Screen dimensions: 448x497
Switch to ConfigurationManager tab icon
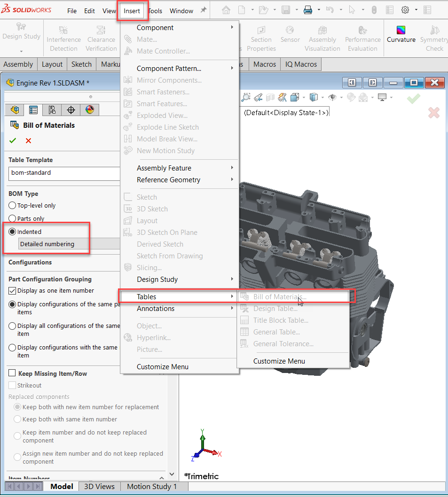click(52, 110)
